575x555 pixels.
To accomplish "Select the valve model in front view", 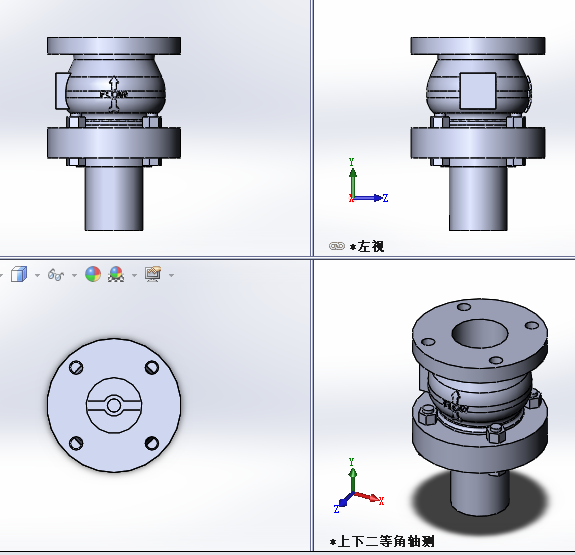I will pos(114,134).
